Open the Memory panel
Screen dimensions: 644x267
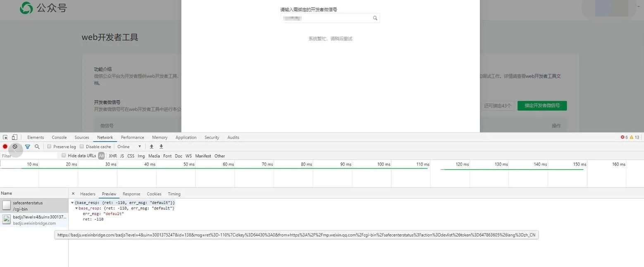coord(160,137)
